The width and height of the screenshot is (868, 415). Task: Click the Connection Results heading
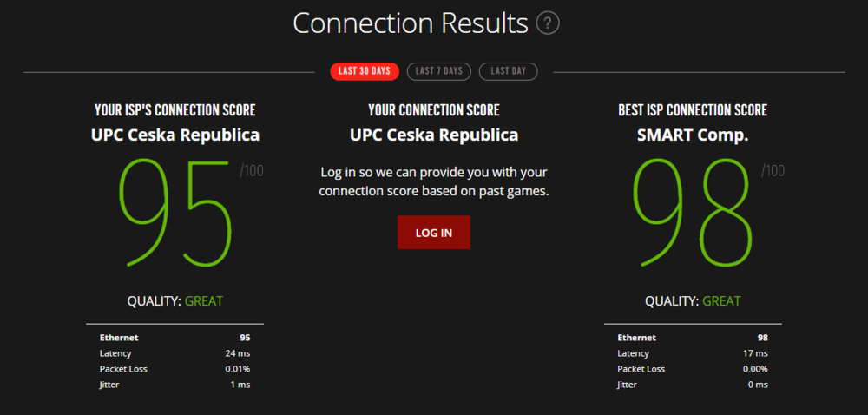(x=410, y=23)
